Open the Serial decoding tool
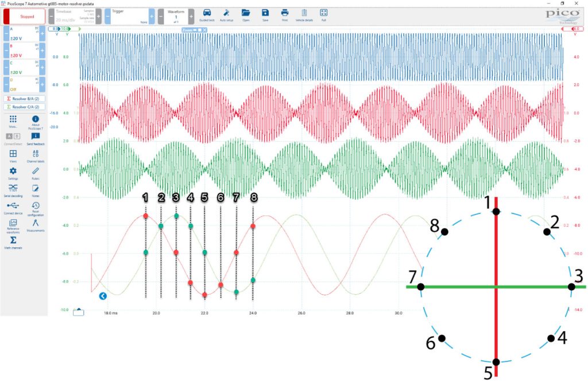 point(13,190)
